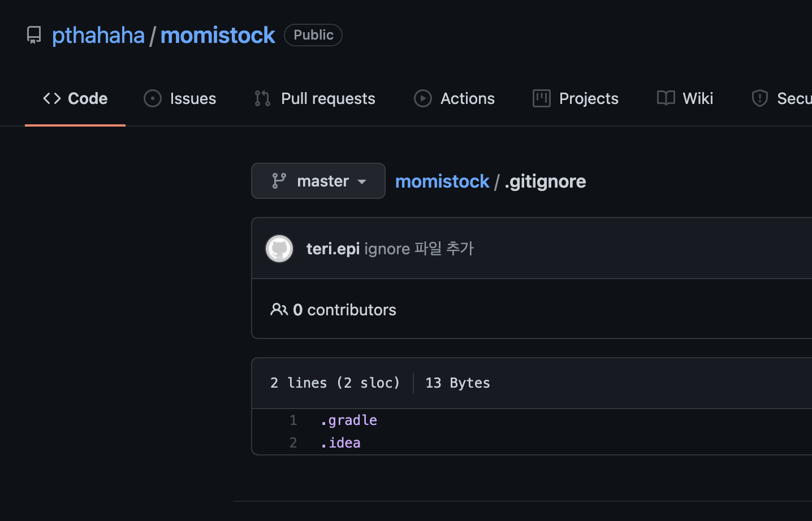Open the Wiki tab
This screenshot has height=521, width=812.
pyautogui.click(x=685, y=98)
